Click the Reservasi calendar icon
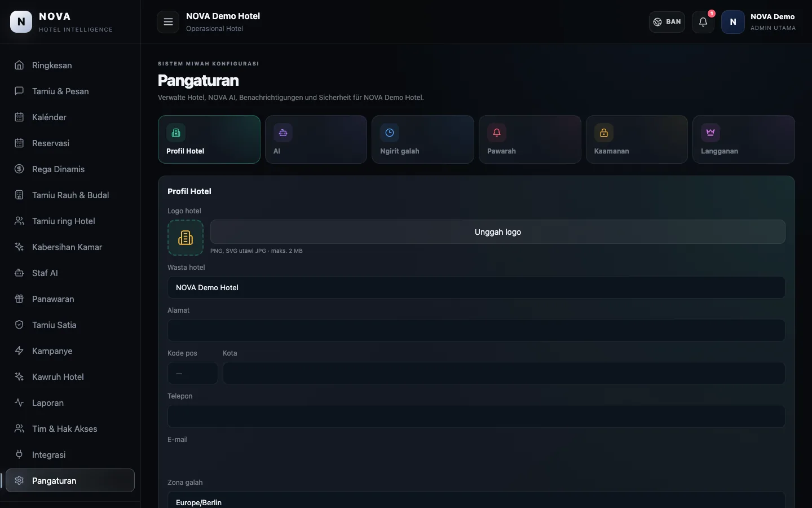 coord(19,143)
